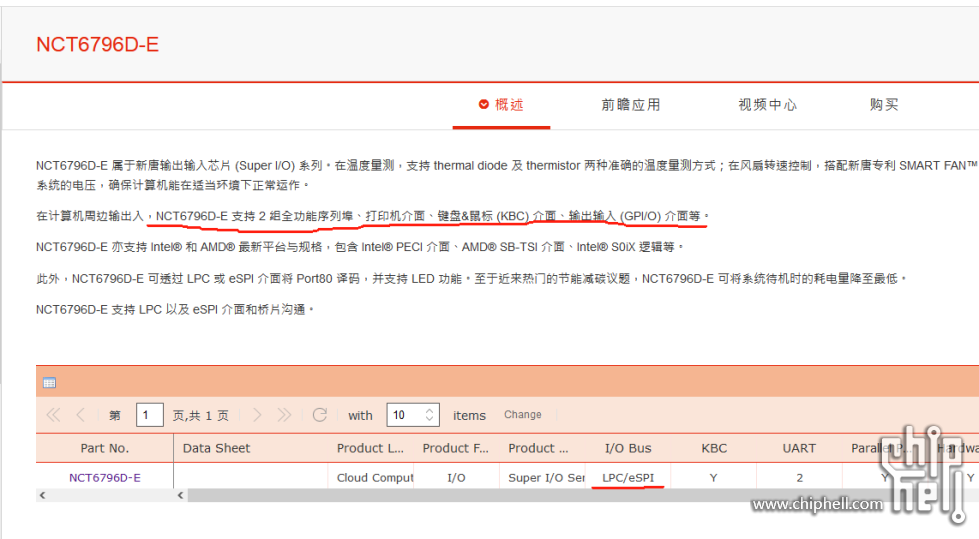Click the Product F... column header

456,448
